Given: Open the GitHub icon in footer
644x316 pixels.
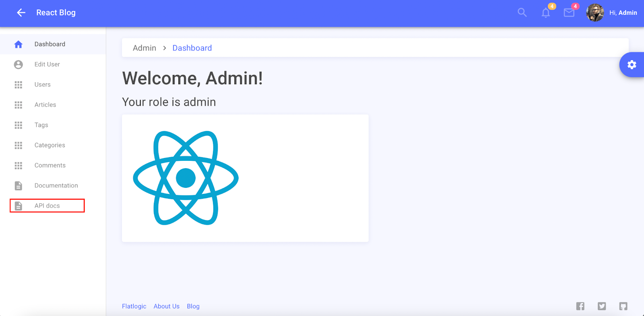Looking at the screenshot, I should pos(623,306).
